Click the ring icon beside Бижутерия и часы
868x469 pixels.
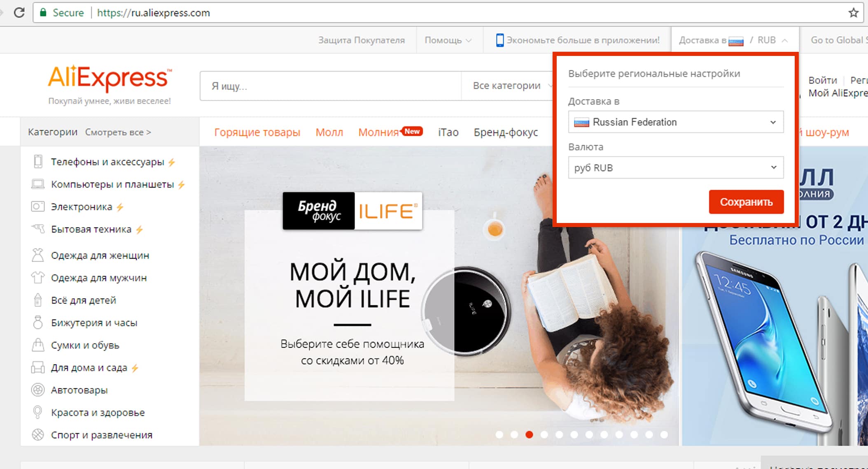[38, 322]
